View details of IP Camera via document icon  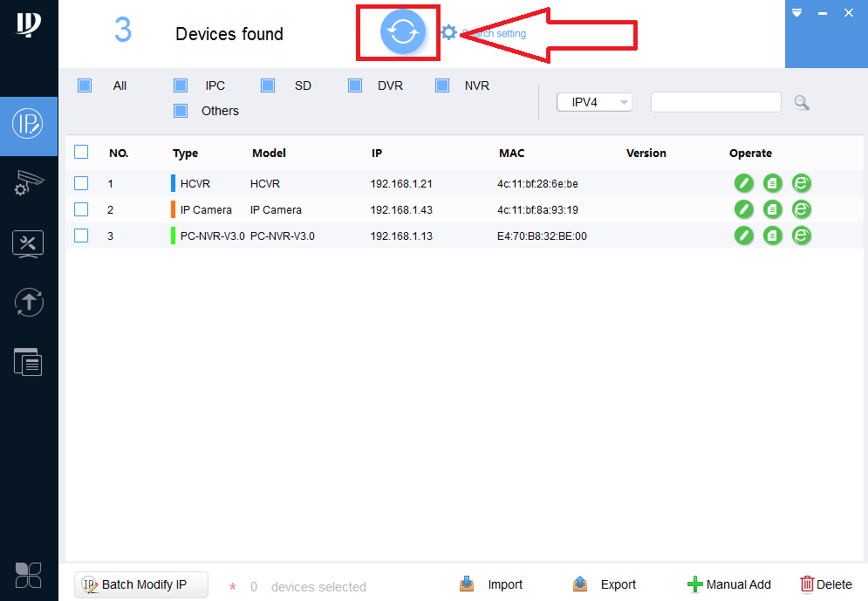772,209
